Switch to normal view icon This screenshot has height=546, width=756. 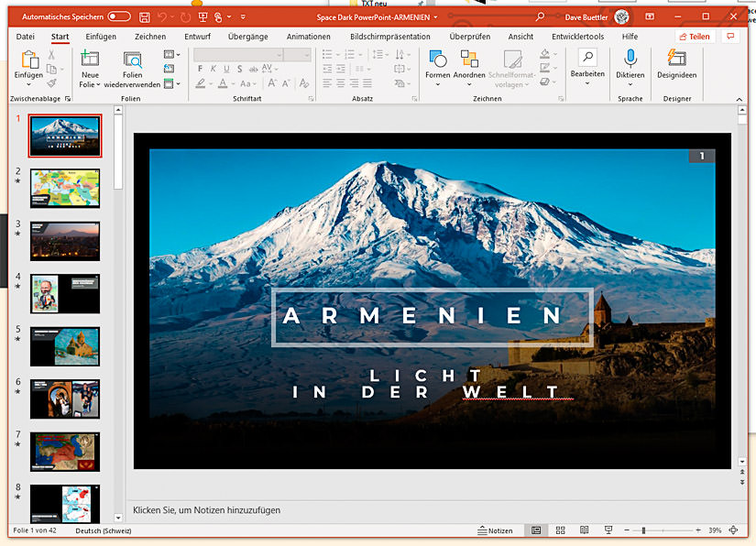tap(536, 530)
